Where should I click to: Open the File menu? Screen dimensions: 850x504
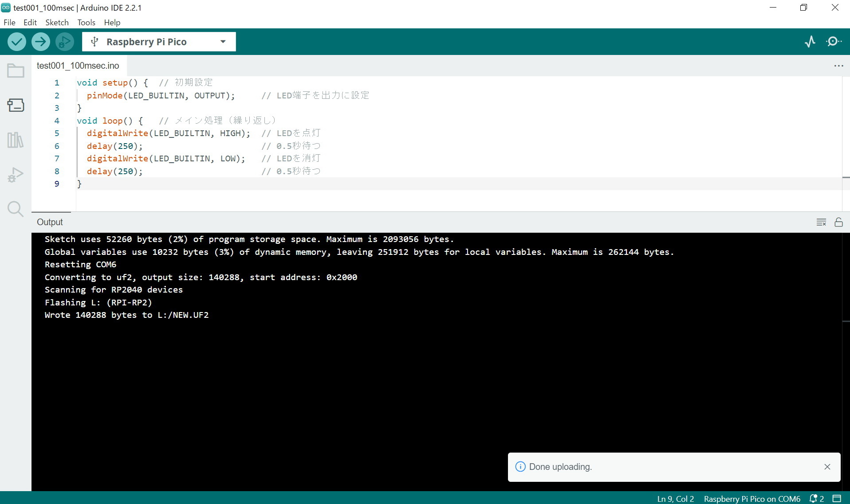pos(9,22)
